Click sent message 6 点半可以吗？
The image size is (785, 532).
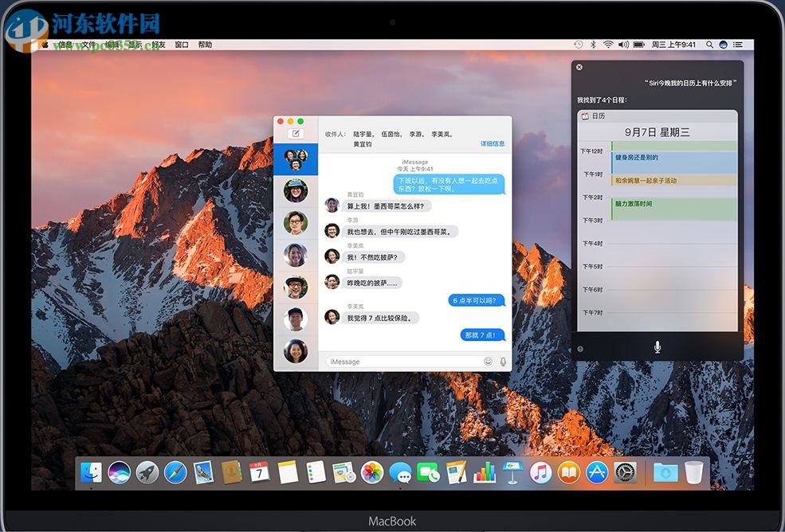pos(476,300)
